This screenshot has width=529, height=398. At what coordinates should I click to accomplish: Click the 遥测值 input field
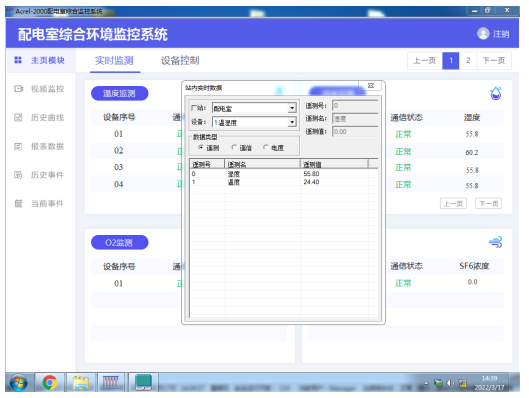click(x=355, y=131)
